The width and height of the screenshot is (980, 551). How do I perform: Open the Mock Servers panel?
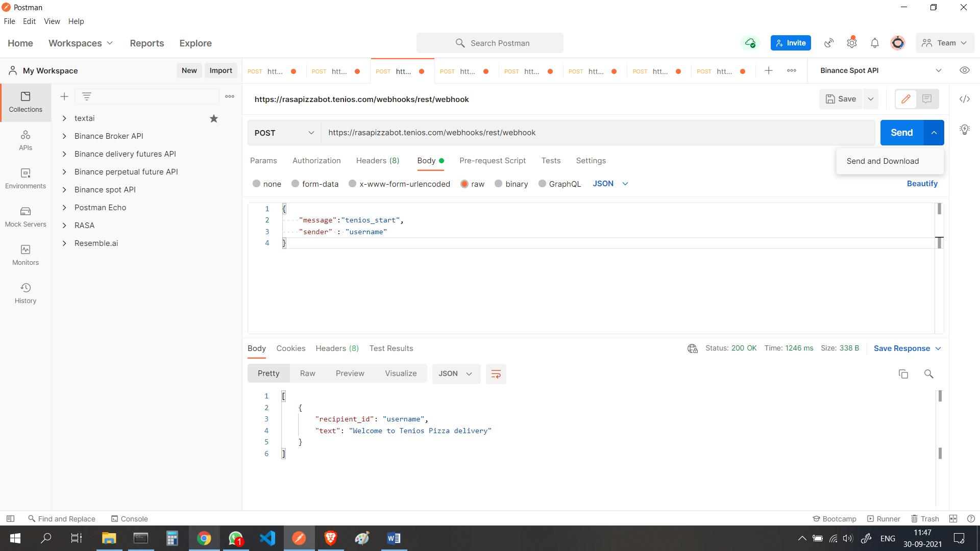[26, 216]
